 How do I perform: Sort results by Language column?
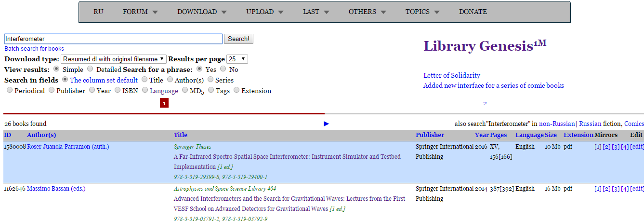click(529, 135)
